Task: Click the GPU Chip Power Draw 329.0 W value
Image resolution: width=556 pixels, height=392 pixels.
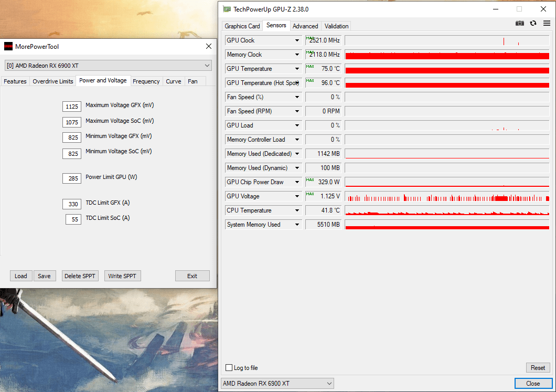Action: tap(324, 182)
